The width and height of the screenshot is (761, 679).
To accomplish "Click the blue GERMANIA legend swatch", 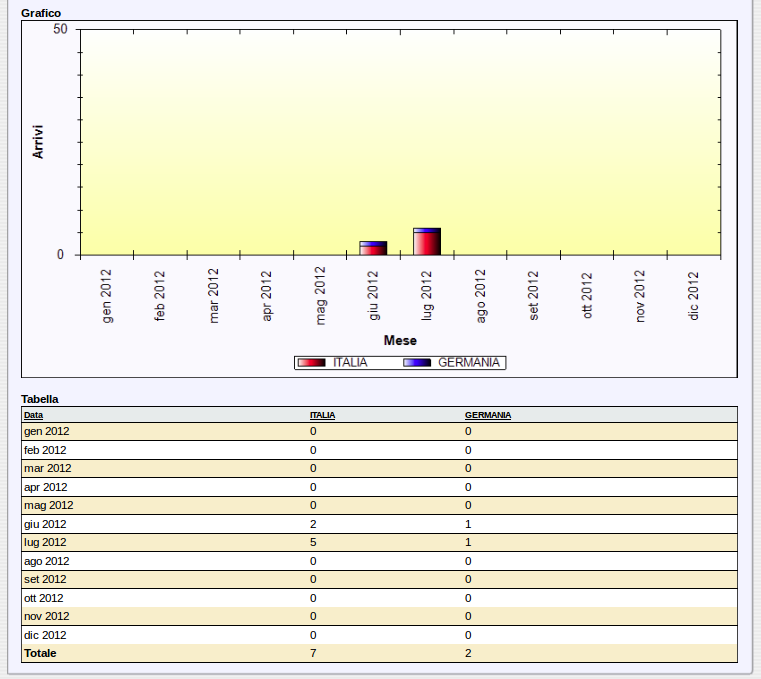I will point(417,363).
